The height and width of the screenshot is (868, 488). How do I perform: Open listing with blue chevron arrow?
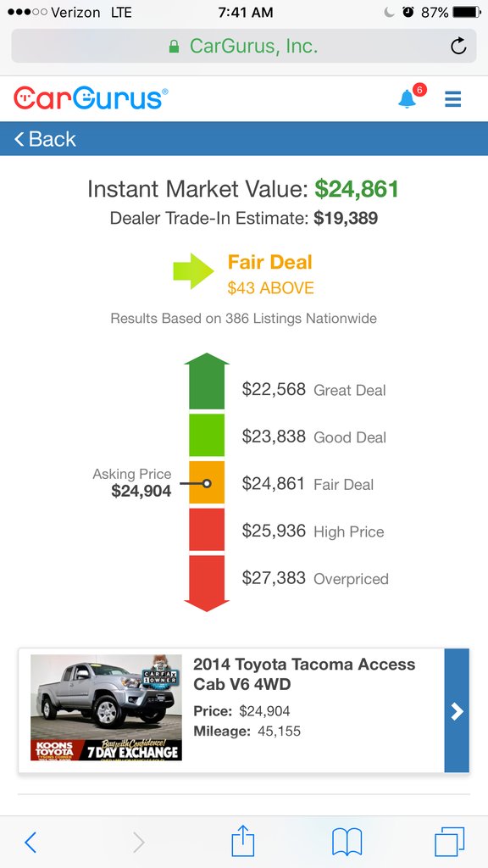pyautogui.click(x=457, y=711)
